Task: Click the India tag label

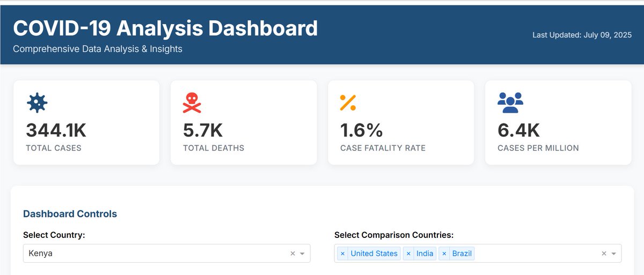Action: (425, 254)
